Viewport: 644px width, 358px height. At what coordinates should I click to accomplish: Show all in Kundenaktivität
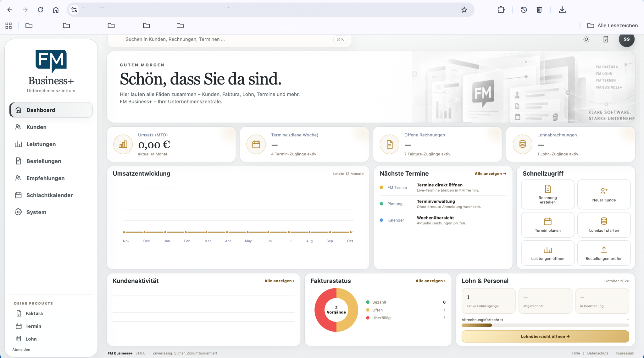point(279,281)
